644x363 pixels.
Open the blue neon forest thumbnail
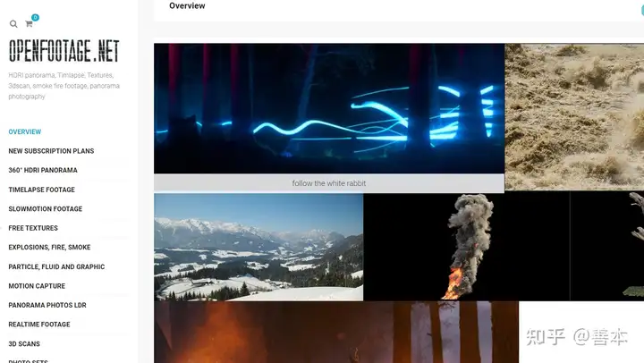coord(329,108)
